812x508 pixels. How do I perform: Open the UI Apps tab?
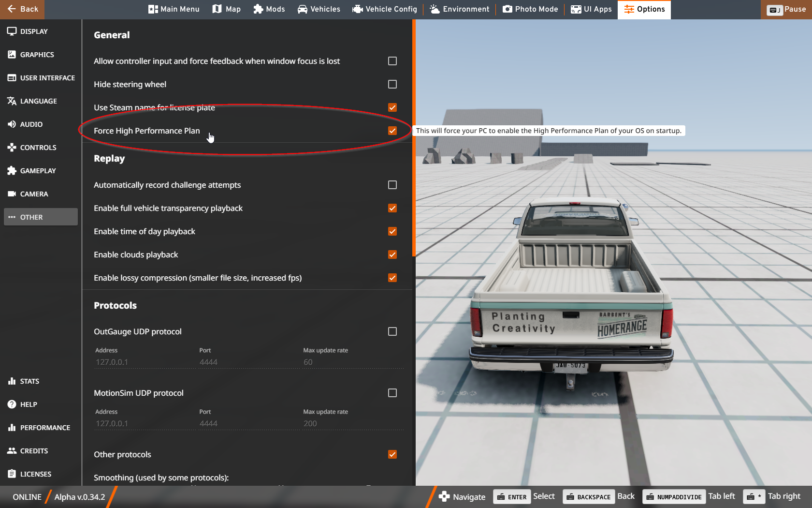coord(591,9)
